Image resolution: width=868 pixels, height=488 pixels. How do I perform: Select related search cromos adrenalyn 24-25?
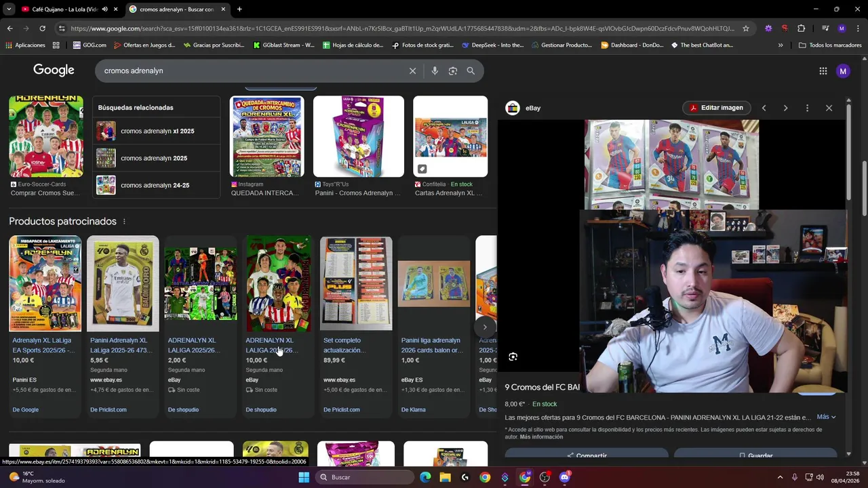[157, 185]
